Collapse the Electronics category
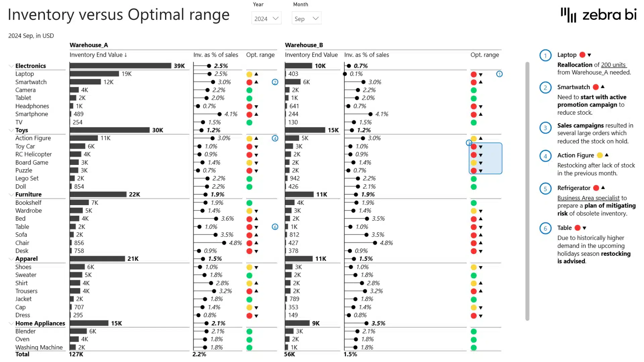Screen dimensions: 644x362 click(x=11, y=66)
